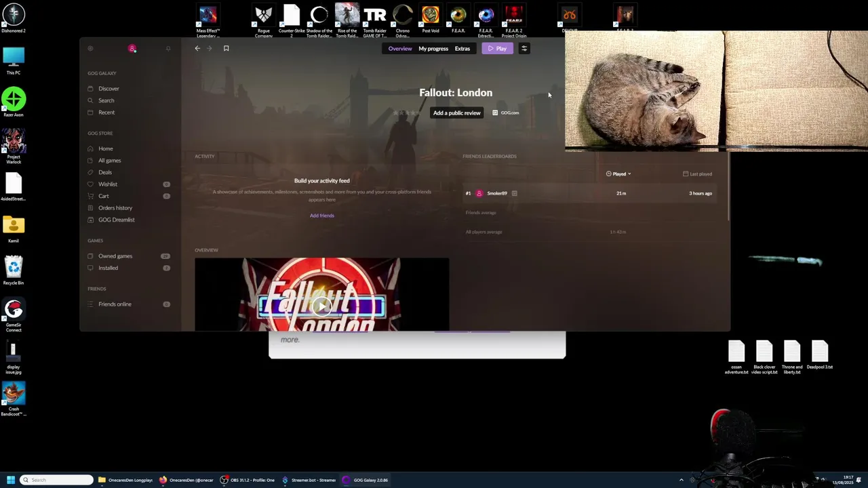The height and width of the screenshot is (488, 868).
Task: Open the pink user profile avatar
Action: (132, 48)
